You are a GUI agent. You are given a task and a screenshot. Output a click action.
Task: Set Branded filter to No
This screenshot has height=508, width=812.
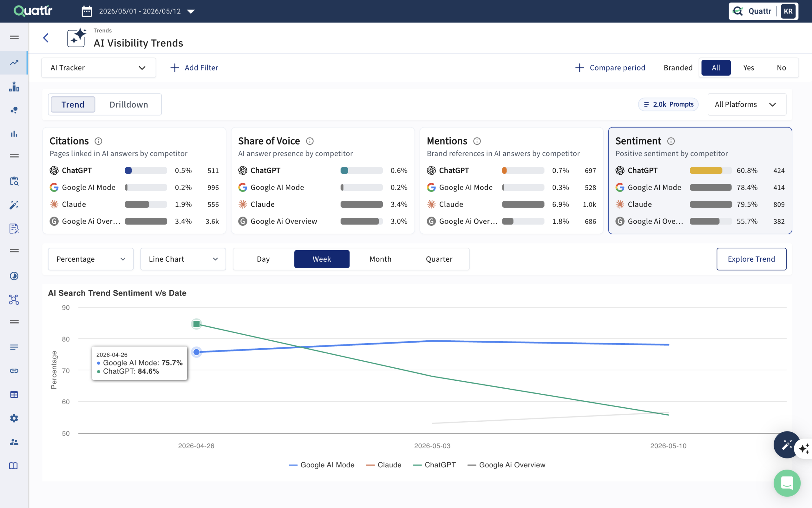click(782, 68)
